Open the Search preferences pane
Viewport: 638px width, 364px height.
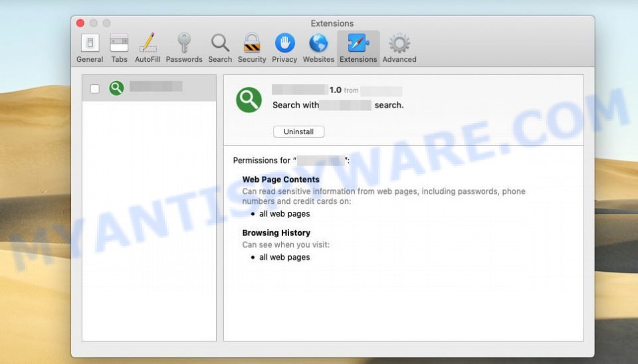(x=220, y=48)
